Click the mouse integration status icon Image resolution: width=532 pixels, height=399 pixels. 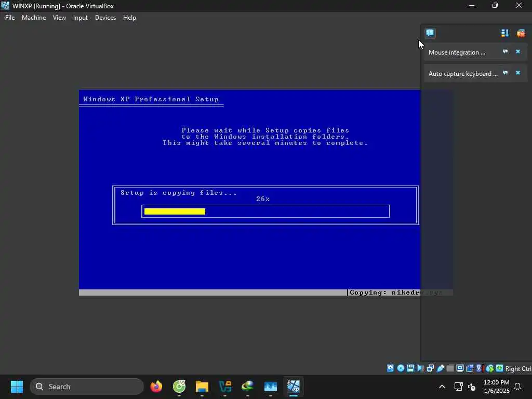click(x=489, y=368)
